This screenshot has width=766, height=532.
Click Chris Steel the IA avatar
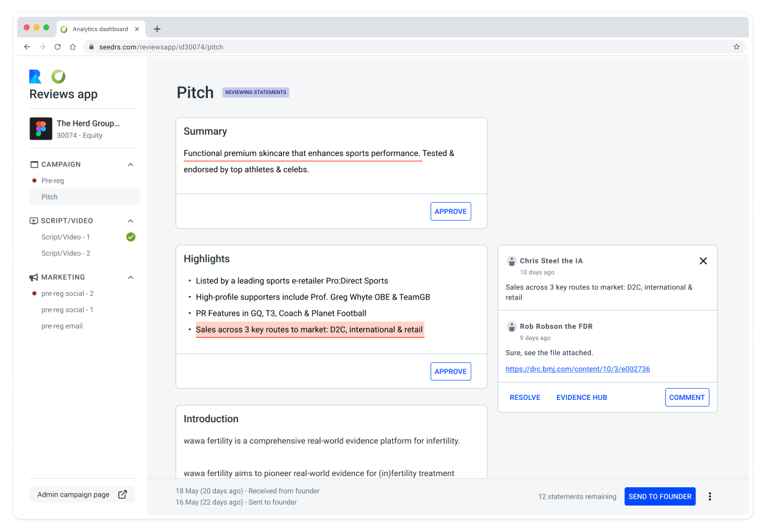[512, 261]
